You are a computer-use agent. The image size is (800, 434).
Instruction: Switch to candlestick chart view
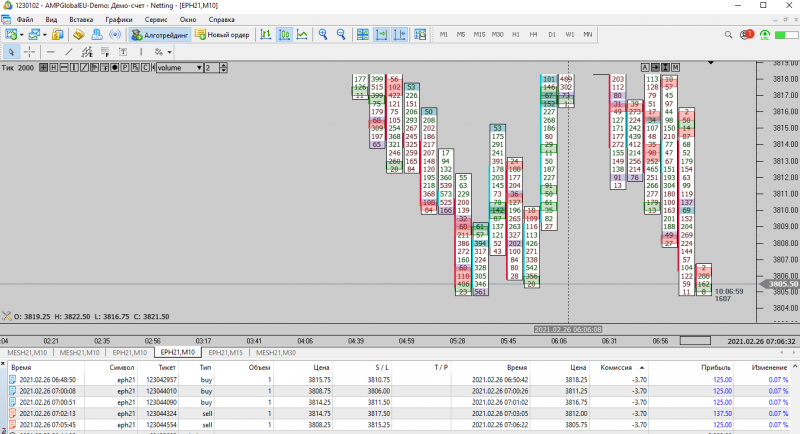point(284,35)
